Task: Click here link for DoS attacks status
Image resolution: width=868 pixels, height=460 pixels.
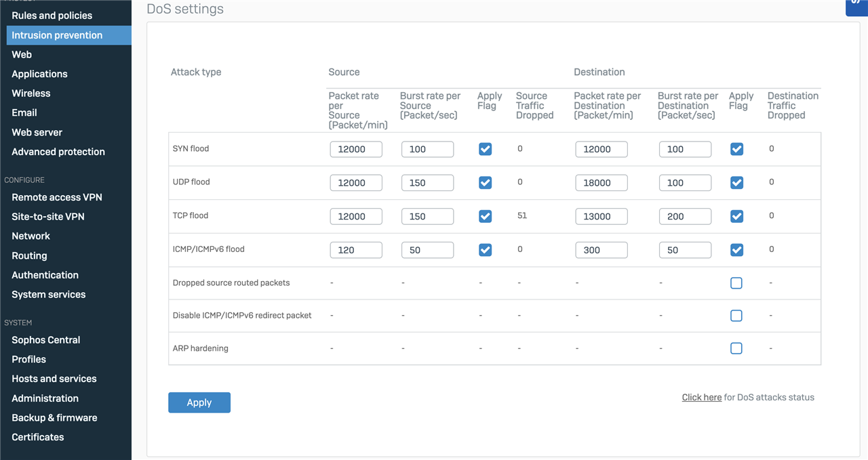Action: [x=702, y=398]
